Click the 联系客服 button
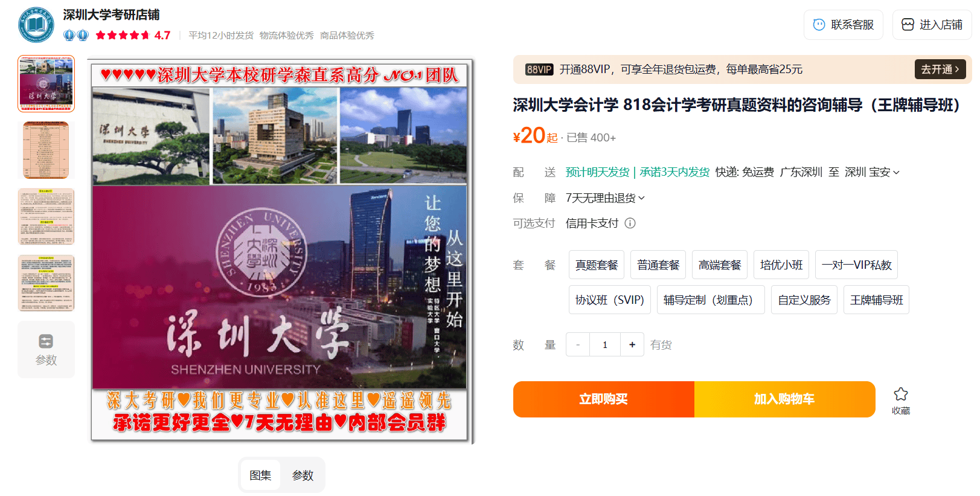 844,25
